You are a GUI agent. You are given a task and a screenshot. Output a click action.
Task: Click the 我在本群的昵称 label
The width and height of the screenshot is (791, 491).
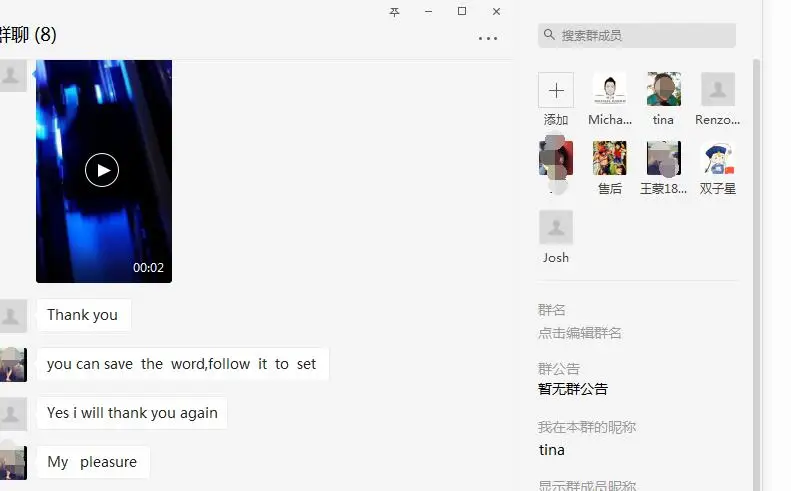click(587, 427)
